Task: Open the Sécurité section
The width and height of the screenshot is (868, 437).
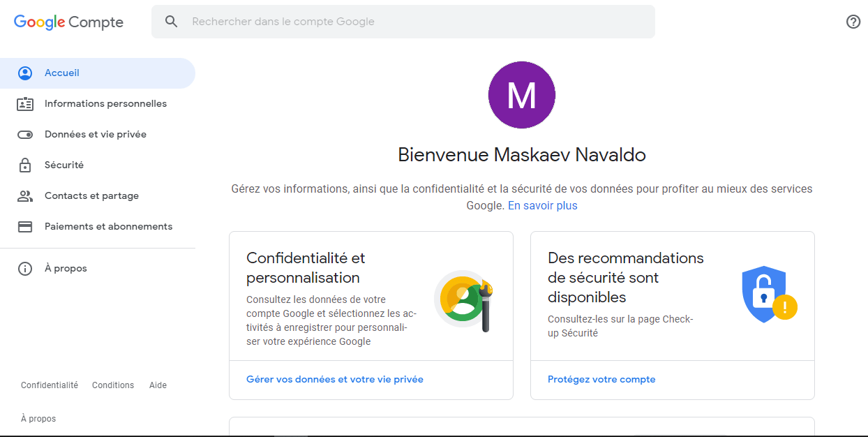Action: coord(98,165)
